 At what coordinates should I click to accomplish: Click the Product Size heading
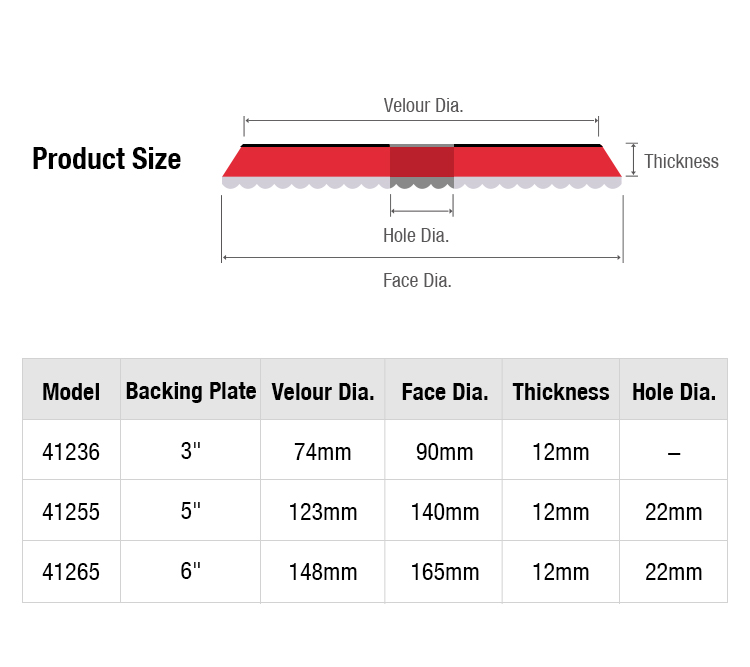click(x=106, y=159)
